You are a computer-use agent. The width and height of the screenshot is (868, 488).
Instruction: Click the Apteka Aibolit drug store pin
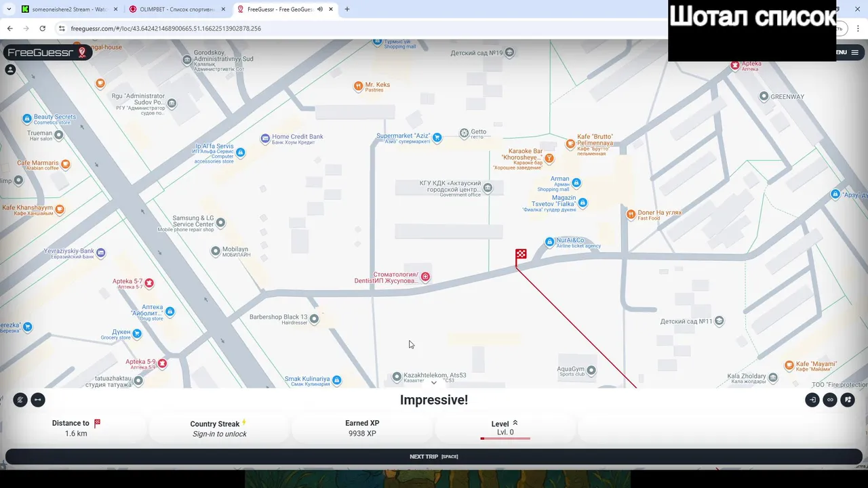[x=170, y=312]
